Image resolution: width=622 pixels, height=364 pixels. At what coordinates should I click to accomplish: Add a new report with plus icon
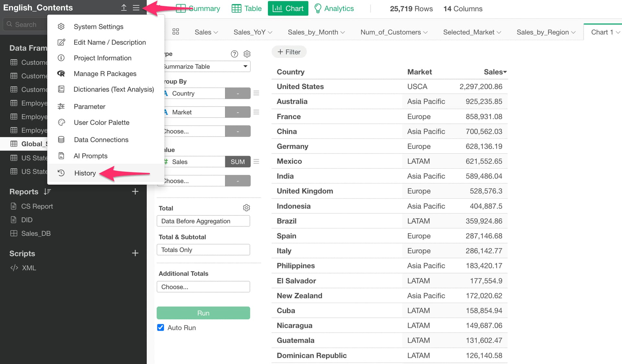[x=135, y=192]
